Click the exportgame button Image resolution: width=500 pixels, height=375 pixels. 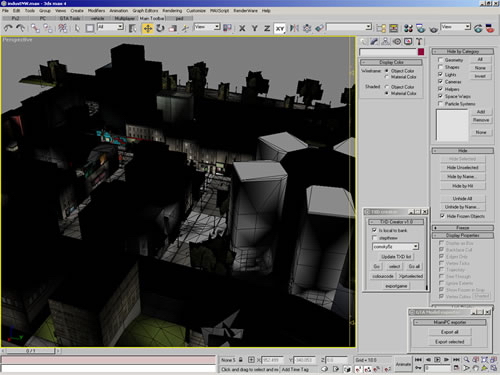coord(396,286)
